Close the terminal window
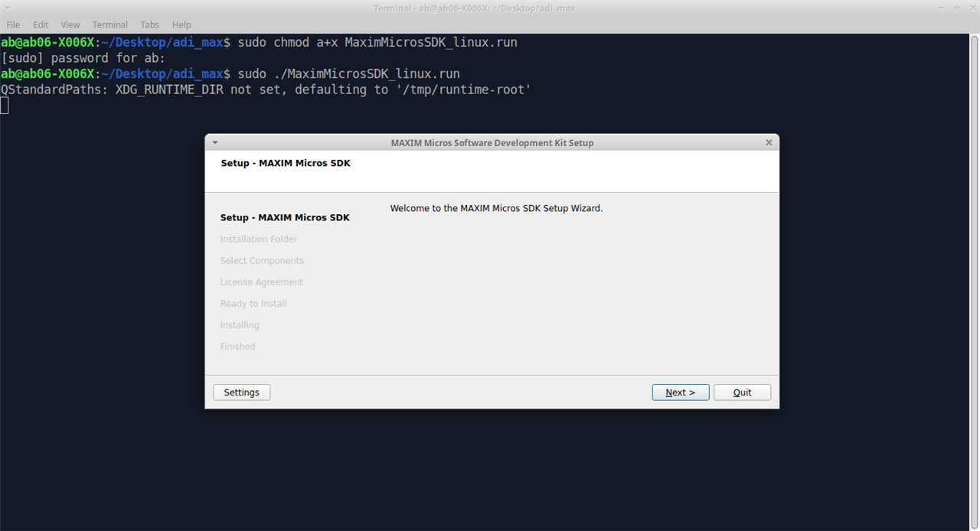The width and height of the screenshot is (980, 531). pyautogui.click(x=971, y=8)
